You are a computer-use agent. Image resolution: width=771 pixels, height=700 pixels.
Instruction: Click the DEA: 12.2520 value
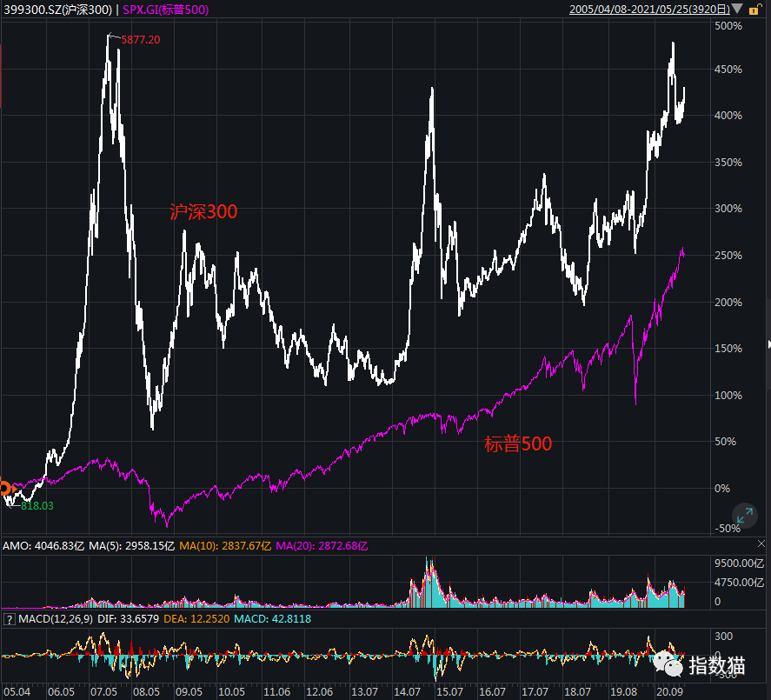coord(196,619)
